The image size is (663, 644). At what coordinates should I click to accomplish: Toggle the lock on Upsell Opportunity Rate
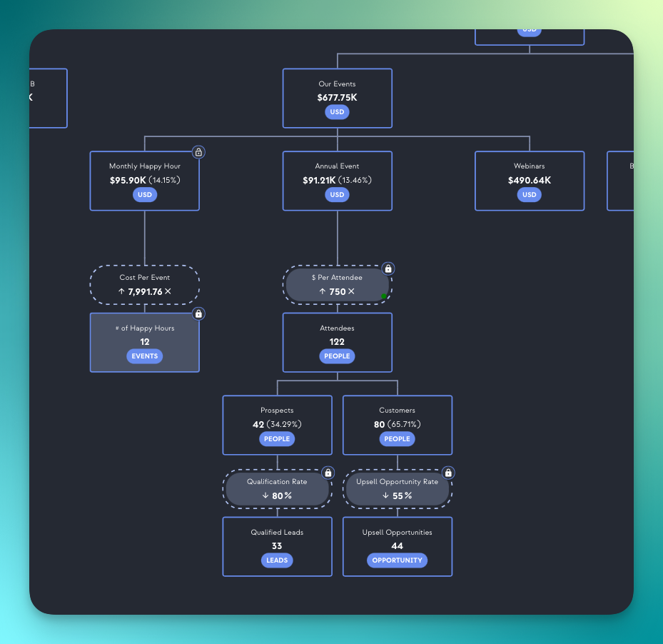(448, 473)
